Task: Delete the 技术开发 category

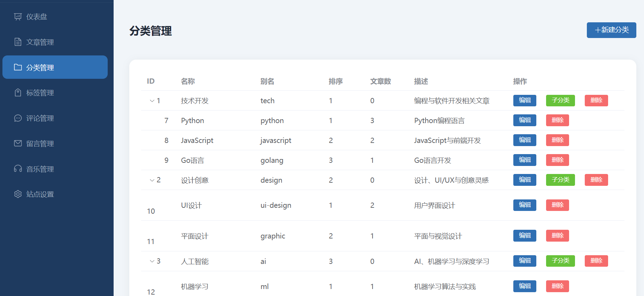Action: pyautogui.click(x=596, y=100)
